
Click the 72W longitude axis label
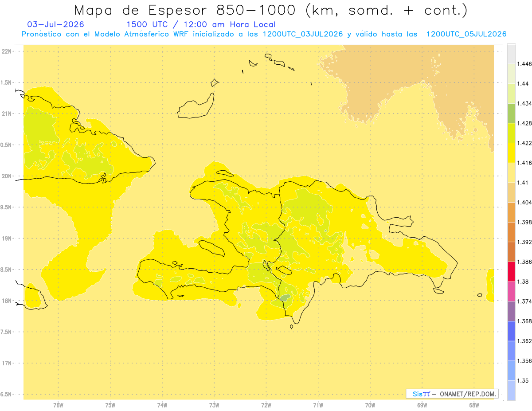266,405
